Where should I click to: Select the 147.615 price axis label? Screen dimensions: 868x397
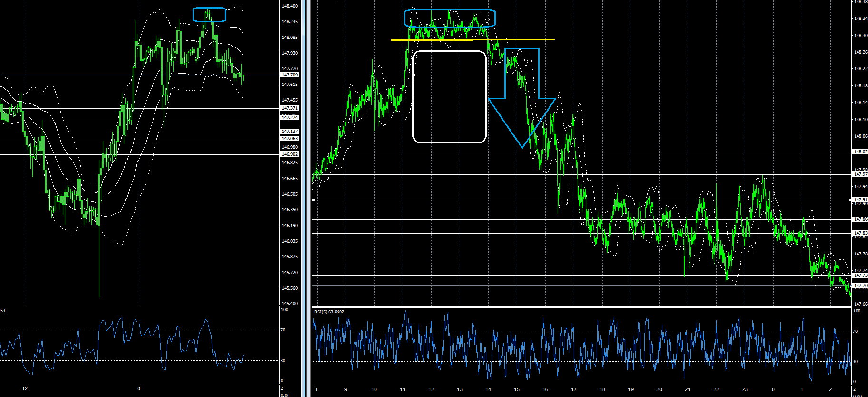coord(289,85)
